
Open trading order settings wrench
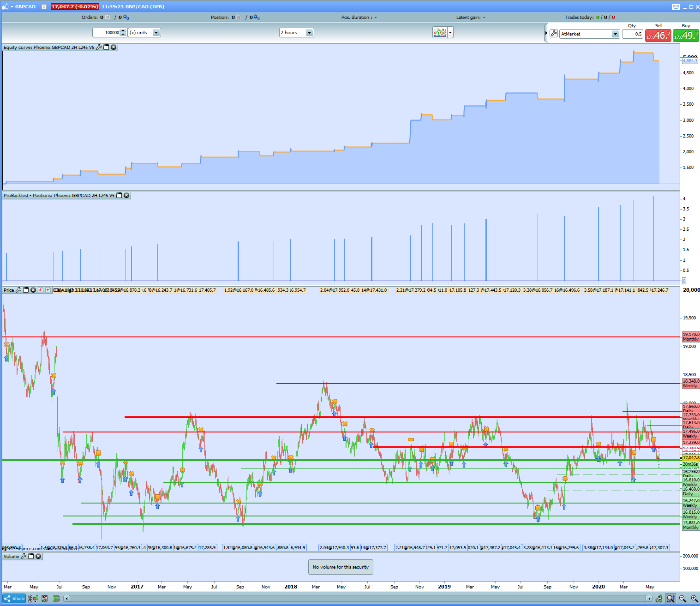[x=554, y=33]
